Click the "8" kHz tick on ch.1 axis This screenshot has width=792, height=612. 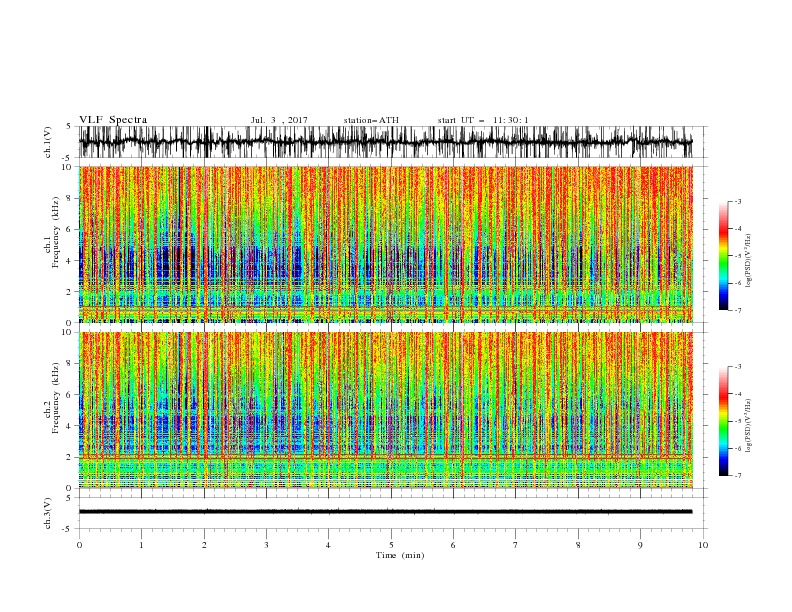coord(69,198)
